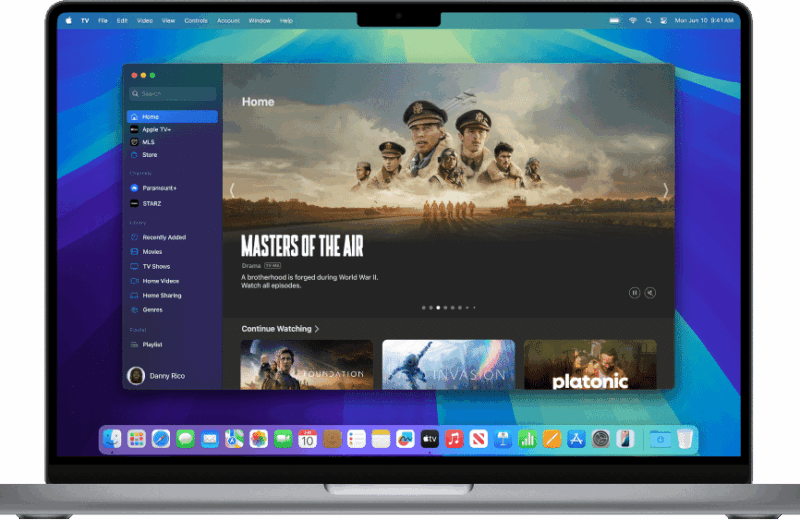Image resolution: width=800 pixels, height=521 pixels.
Task: Open Pages from the Dock
Action: (x=552, y=439)
